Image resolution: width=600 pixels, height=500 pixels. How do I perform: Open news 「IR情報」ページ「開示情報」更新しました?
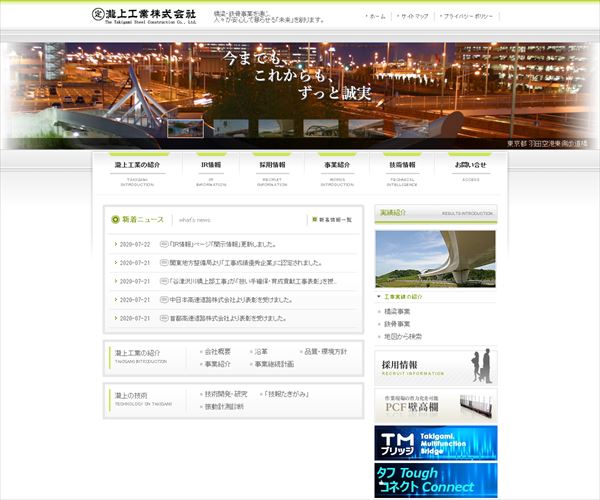(223, 244)
